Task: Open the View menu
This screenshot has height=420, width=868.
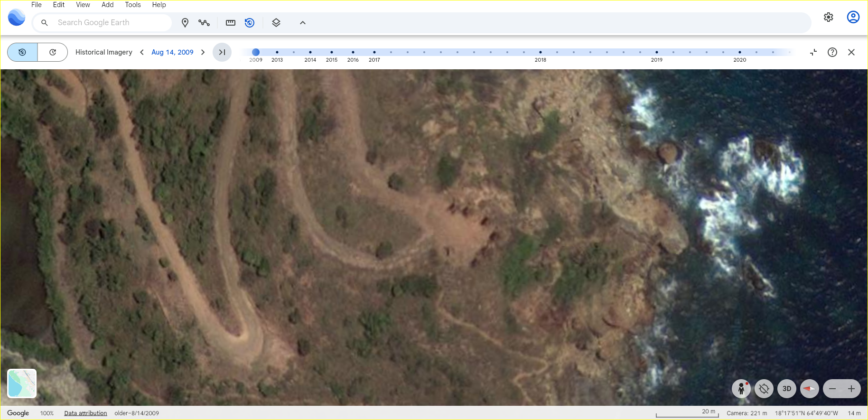Action: point(83,5)
